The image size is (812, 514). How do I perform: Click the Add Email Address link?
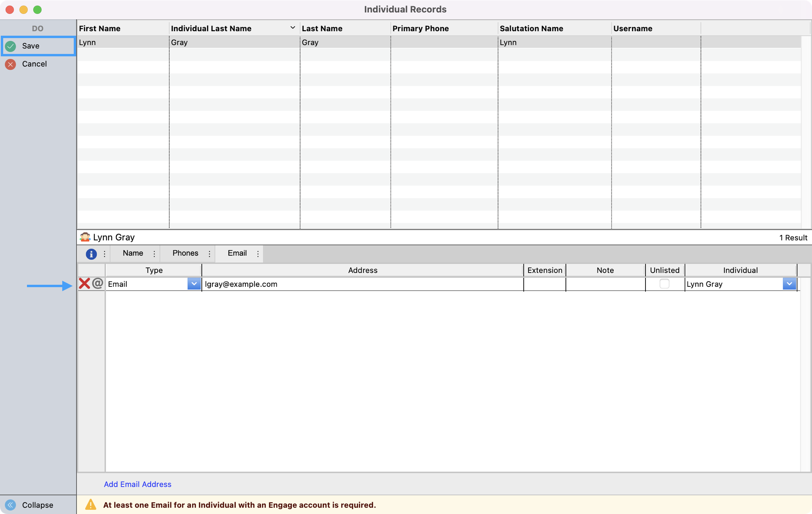[138, 484]
